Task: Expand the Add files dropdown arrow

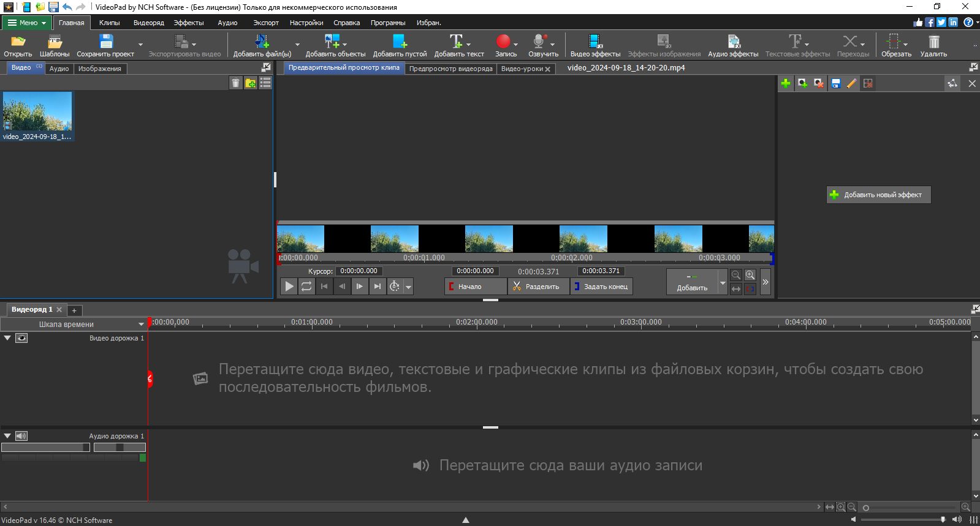Action: pos(298,45)
